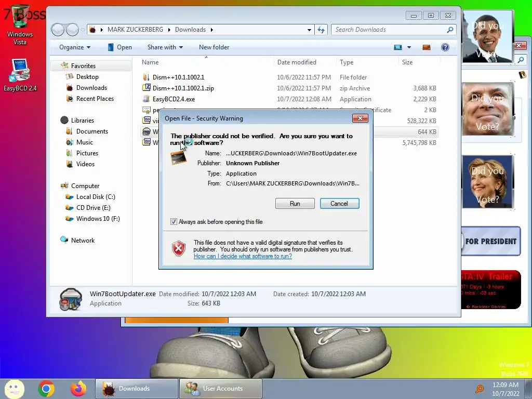This screenshot has width=532, height=399.
Task: Open Windows 10 (F:) drive
Action: click(98, 219)
